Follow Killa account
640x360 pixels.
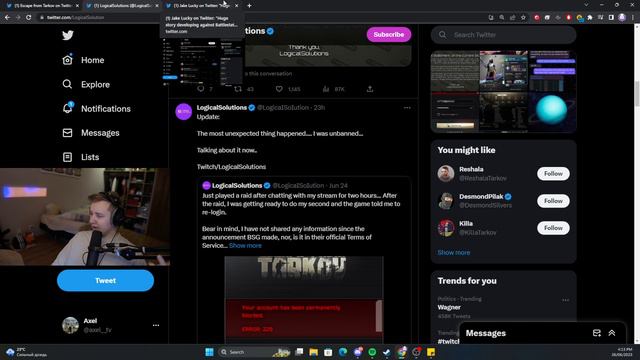pyautogui.click(x=553, y=228)
